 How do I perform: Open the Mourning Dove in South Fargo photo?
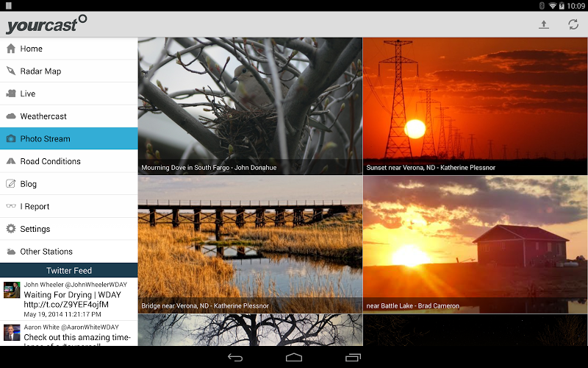pyautogui.click(x=250, y=106)
